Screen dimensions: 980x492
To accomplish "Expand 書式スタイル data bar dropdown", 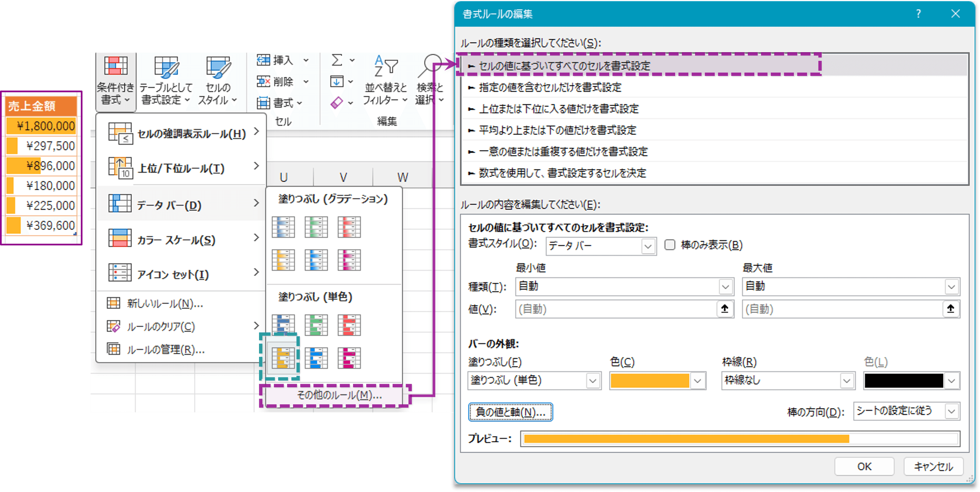I will (x=648, y=246).
